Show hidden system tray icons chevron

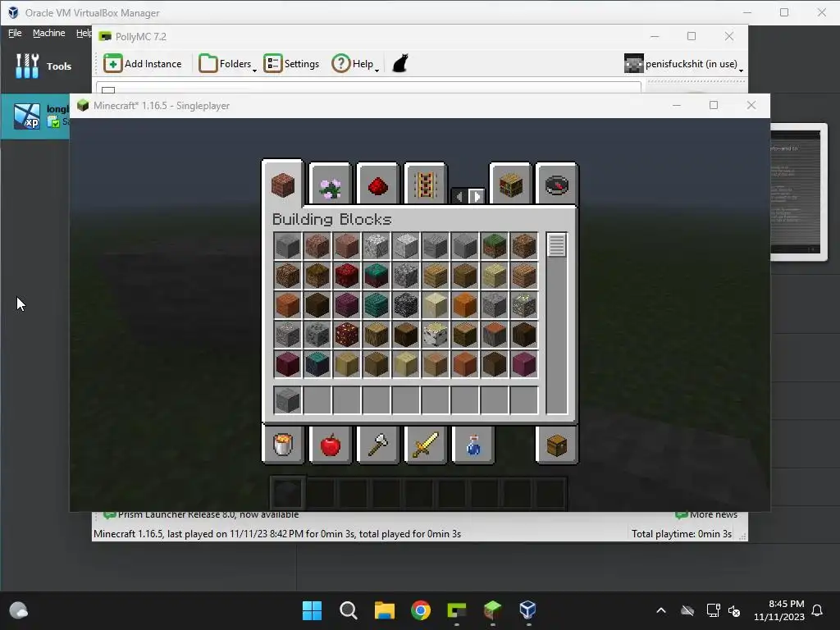tap(661, 610)
